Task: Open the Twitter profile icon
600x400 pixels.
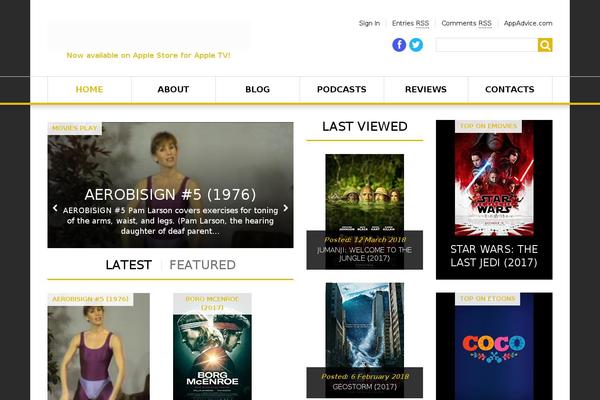Action: tap(416, 45)
